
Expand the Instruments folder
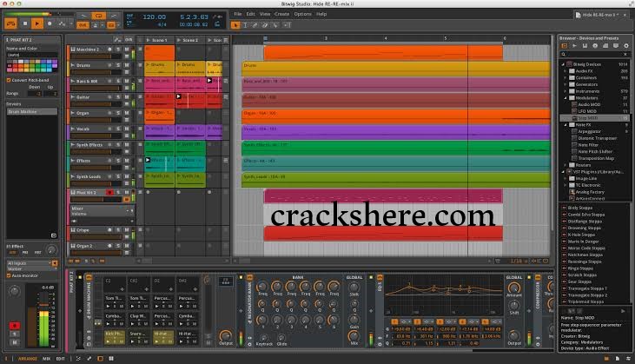click(x=566, y=91)
